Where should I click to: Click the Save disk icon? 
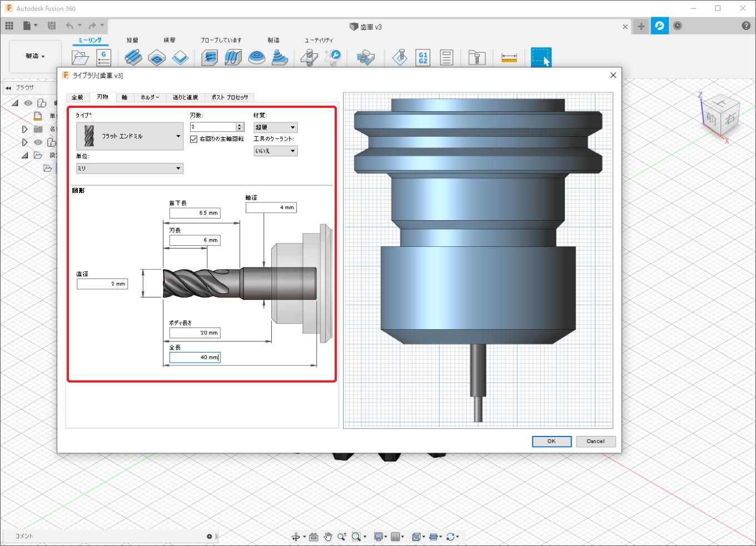[x=52, y=26]
